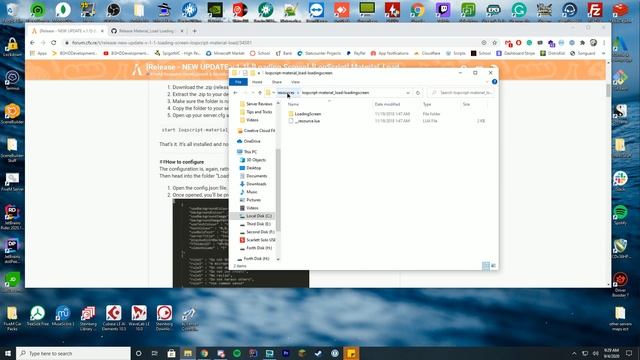Switch Explorer to details view icon
640x360 pixels.
coord(486,266)
